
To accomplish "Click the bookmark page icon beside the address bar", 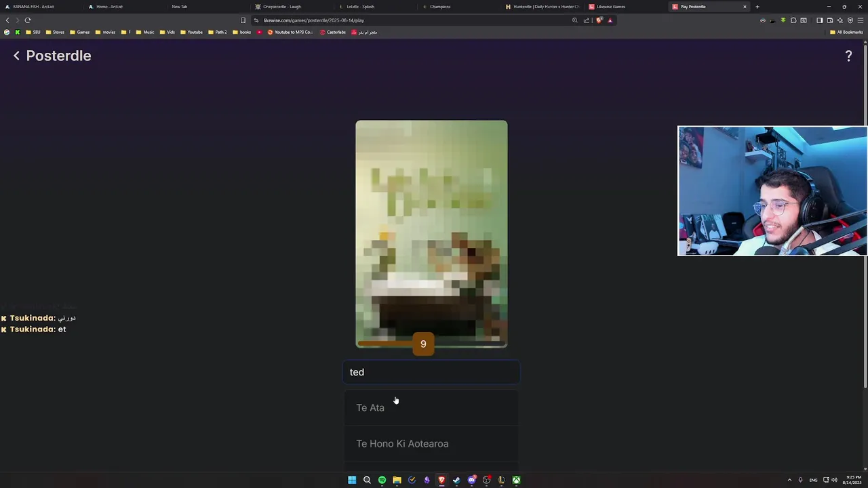I will point(243,20).
